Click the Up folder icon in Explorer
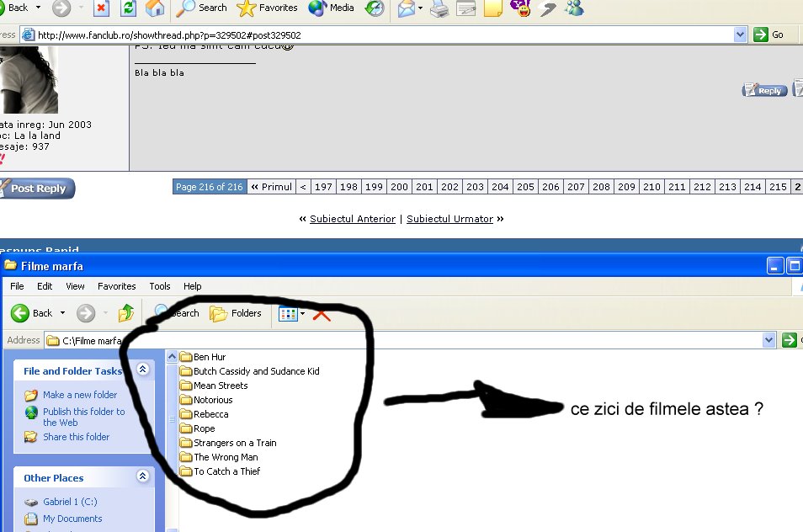803x532 pixels. click(125, 313)
